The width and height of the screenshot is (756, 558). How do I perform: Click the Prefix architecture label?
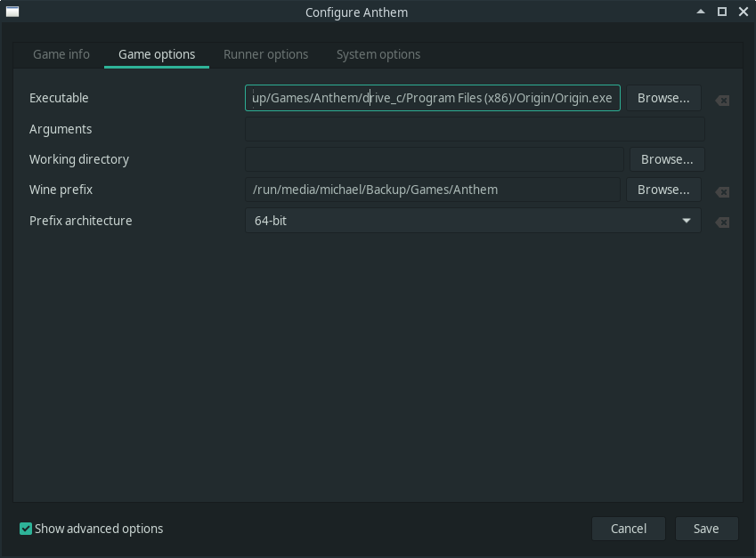[80, 221]
